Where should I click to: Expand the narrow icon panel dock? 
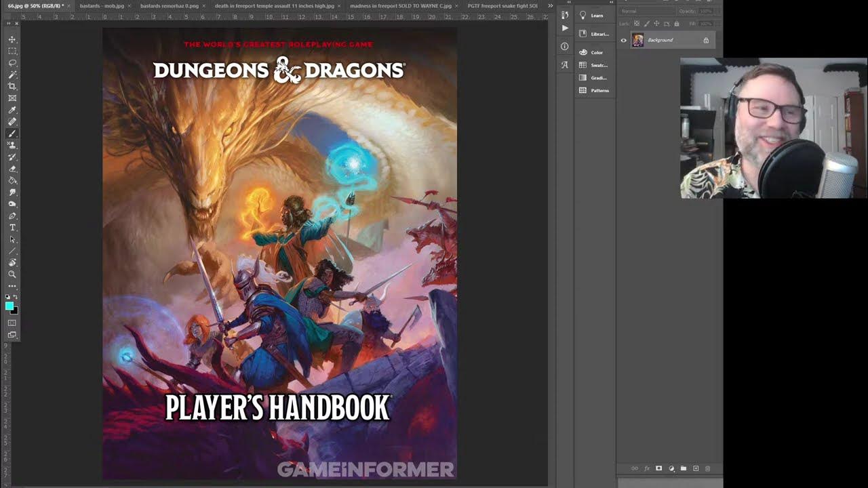click(569, 2)
